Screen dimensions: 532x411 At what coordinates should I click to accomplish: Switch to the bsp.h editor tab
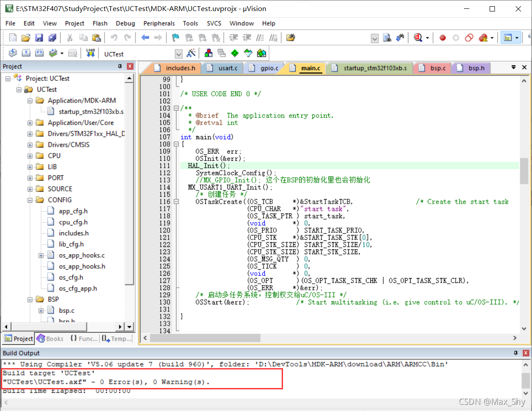(471, 68)
